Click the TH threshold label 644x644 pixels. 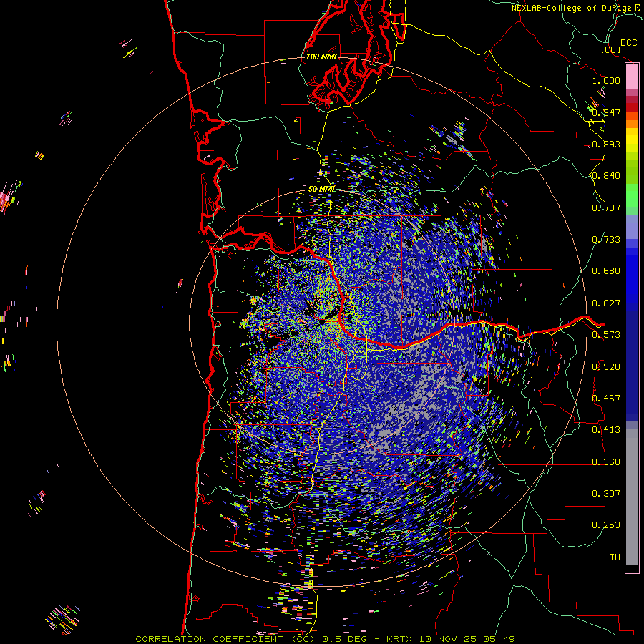615,557
